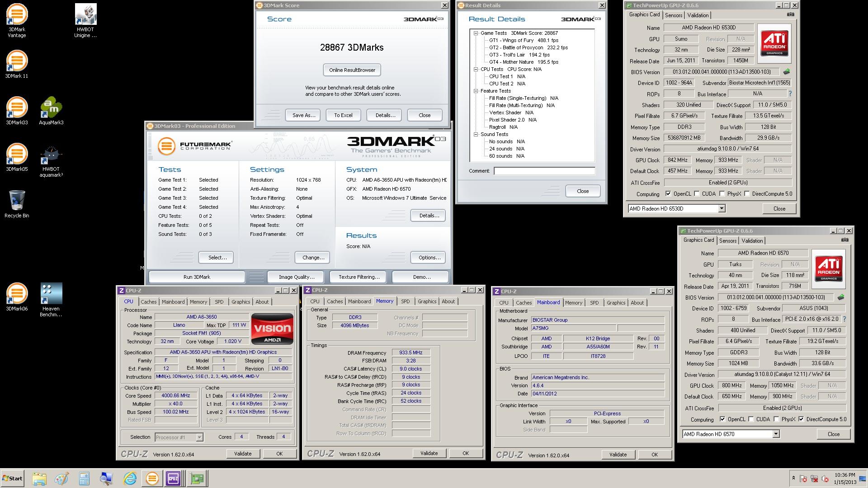Open the 3DMark05 desktop shortcut
The width and height of the screenshot is (868, 488).
click(17, 157)
